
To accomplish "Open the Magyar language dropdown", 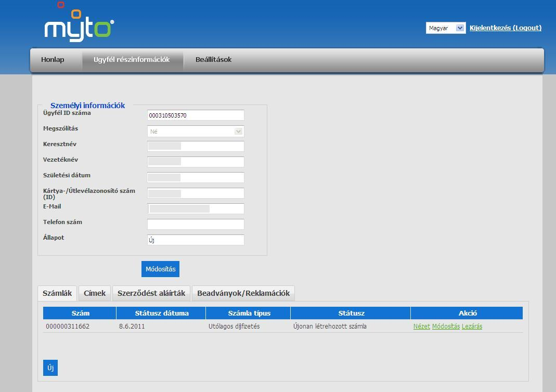I will click(446, 28).
